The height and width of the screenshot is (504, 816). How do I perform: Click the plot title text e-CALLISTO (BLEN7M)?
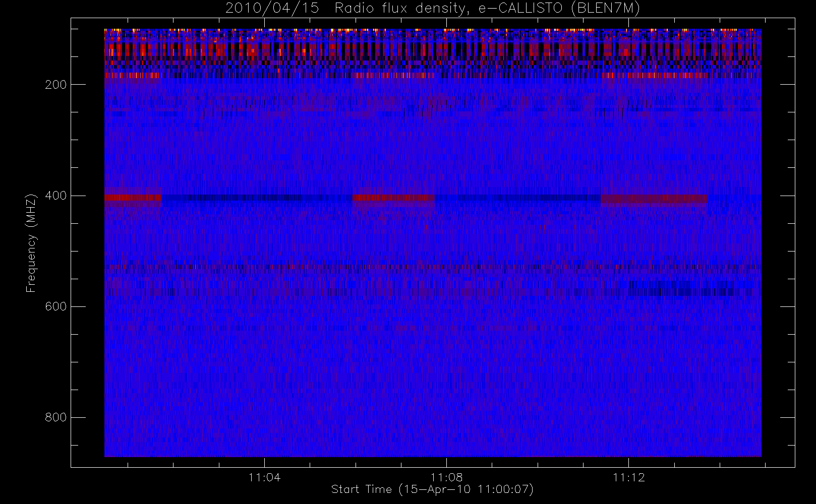tap(559, 9)
